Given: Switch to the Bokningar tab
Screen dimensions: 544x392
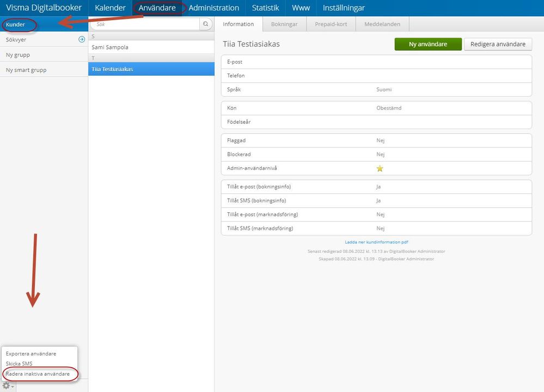Looking at the screenshot, I should click(284, 24).
